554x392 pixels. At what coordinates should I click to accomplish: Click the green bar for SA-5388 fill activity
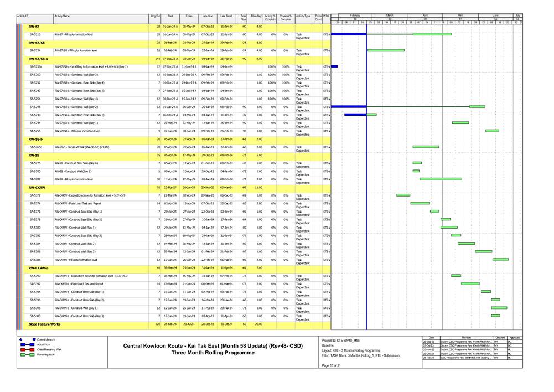click(x=500, y=259)
